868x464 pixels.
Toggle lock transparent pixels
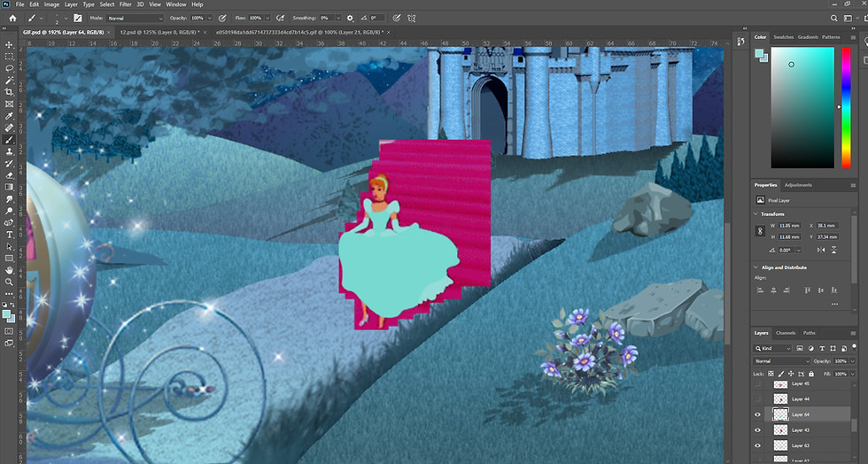[x=771, y=375]
